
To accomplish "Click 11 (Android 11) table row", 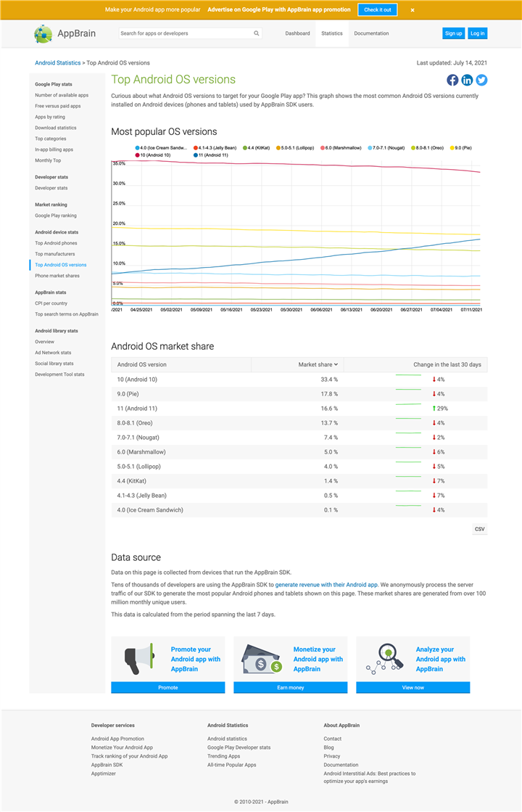I will tap(299, 408).
